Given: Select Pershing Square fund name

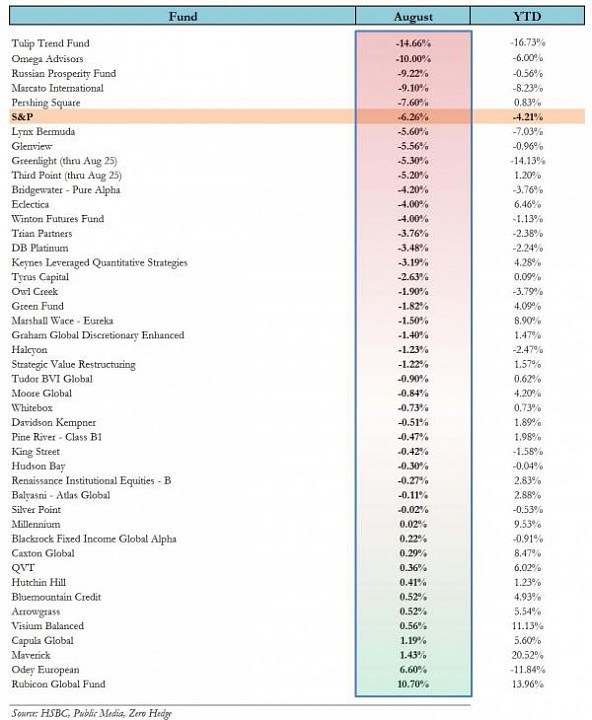Looking at the screenshot, I should pyautogui.click(x=46, y=102).
